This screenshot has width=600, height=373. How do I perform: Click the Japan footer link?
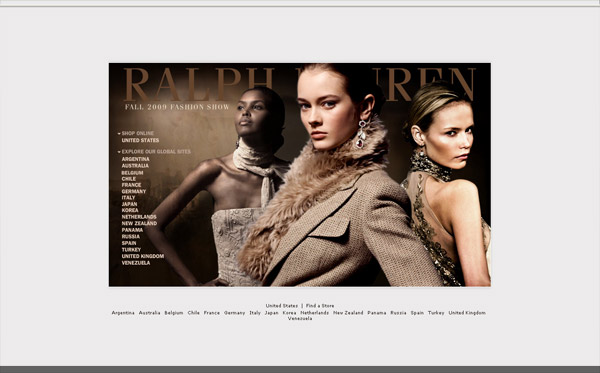[272, 313]
